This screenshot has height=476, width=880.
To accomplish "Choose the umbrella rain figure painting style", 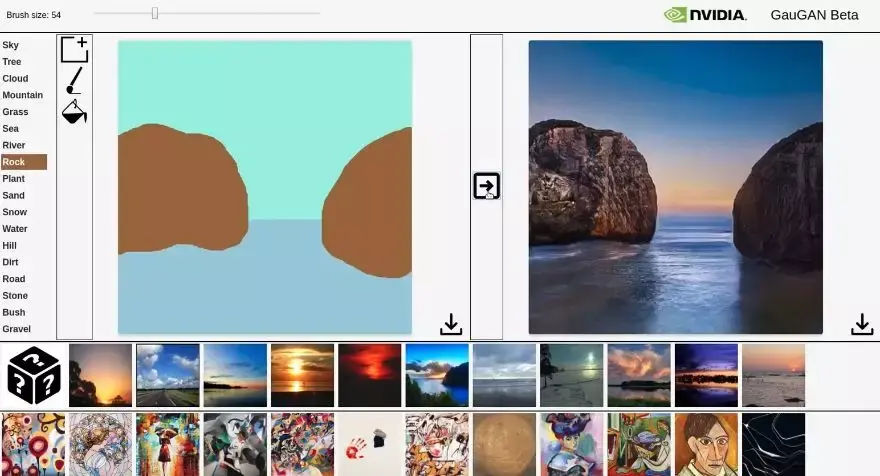I will (168, 445).
